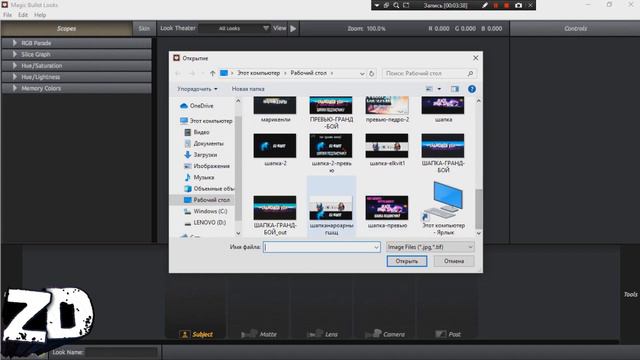Open the Видео folder in the sidebar

(197, 132)
